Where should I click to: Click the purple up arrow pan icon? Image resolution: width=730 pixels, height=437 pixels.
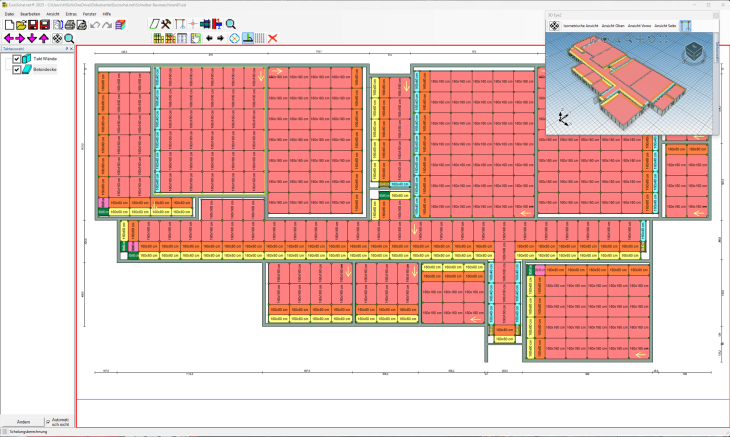click(44, 38)
